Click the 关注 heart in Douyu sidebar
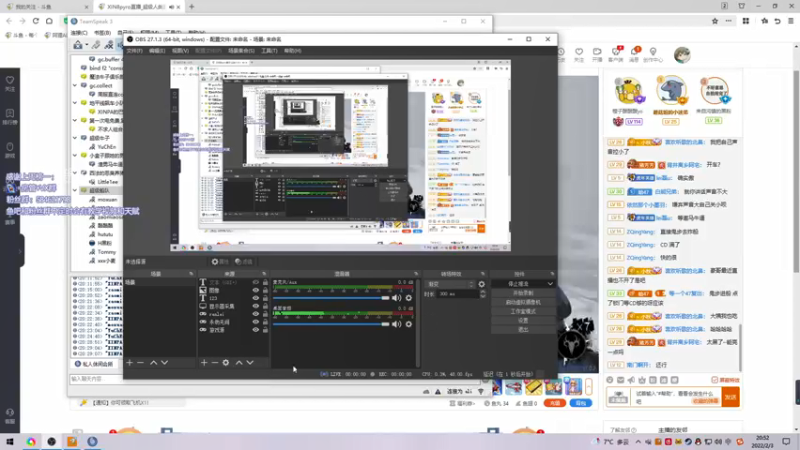800x450 pixels. pos(10,83)
